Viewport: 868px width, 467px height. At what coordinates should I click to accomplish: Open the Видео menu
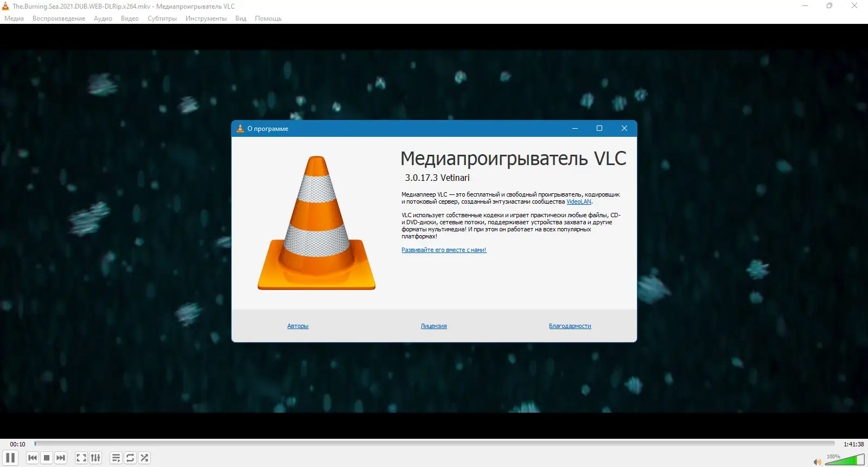pyautogui.click(x=130, y=18)
